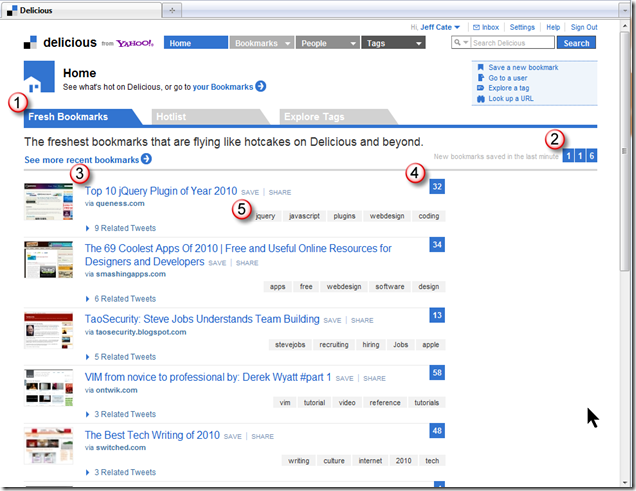Click the Save a new bookmark icon

tap(481, 67)
